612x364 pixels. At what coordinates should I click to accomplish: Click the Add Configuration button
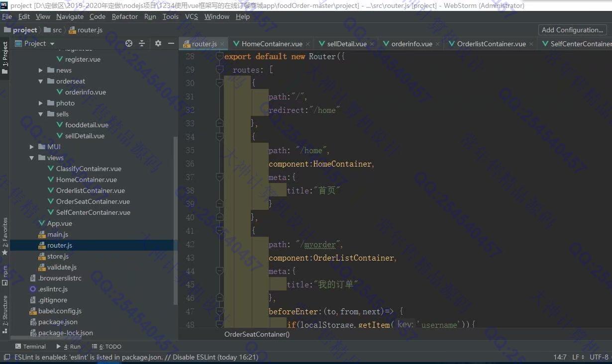pyautogui.click(x=572, y=30)
